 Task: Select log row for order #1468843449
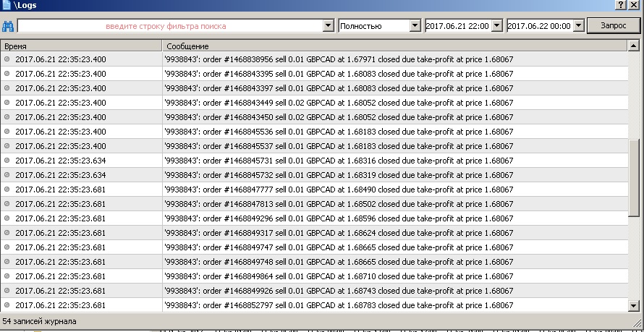pyautogui.click(x=314, y=103)
